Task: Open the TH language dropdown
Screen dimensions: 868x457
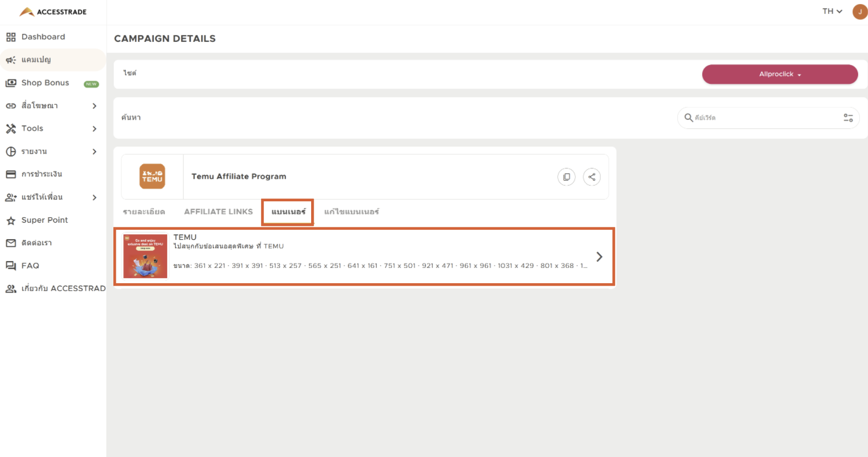Action: [x=832, y=11]
